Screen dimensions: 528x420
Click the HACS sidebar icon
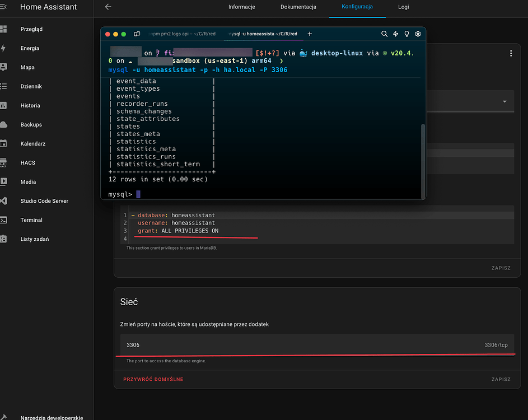pos(3,162)
